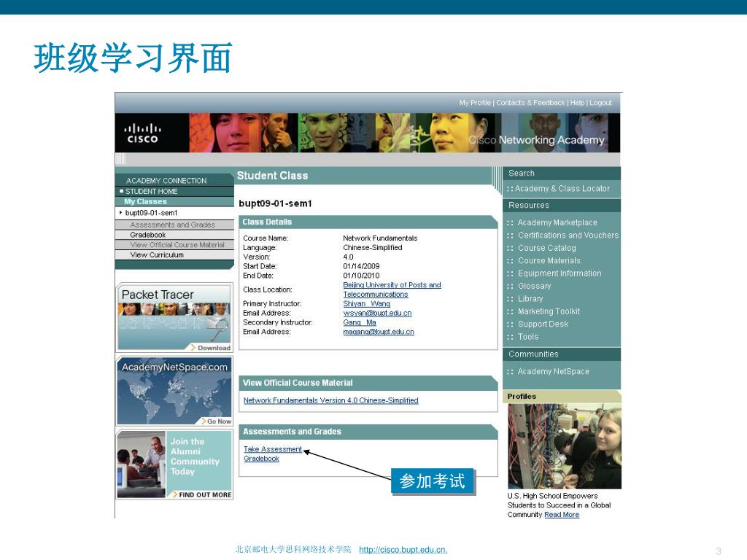Click the Packet Tracer banner
The image size is (747, 560).
pyautogui.click(x=174, y=318)
